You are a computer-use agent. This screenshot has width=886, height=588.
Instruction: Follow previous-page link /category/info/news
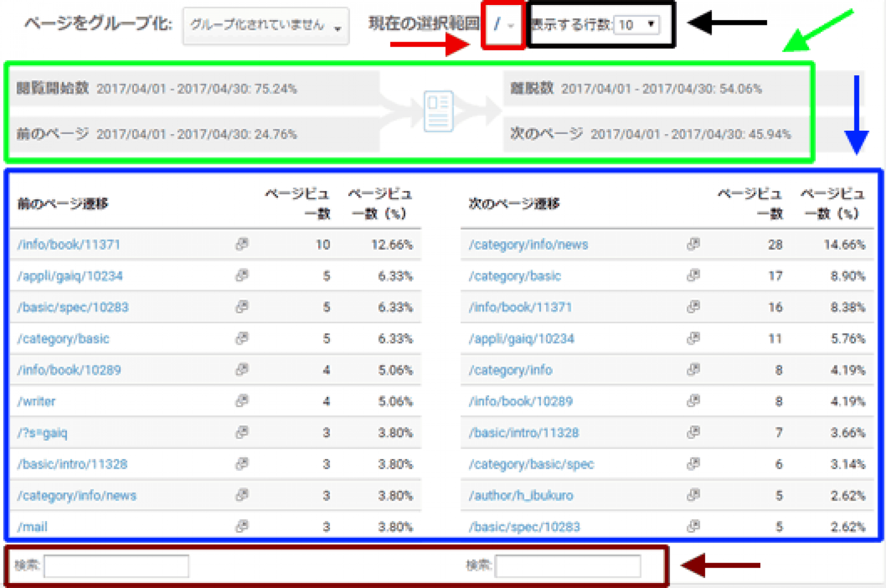tap(76, 496)
